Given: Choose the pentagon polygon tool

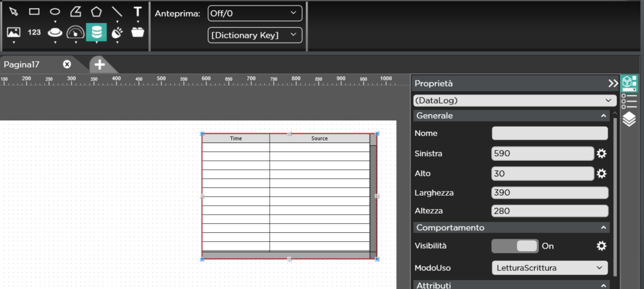Looking at the screenshot, I should click(x=96, y=11).
